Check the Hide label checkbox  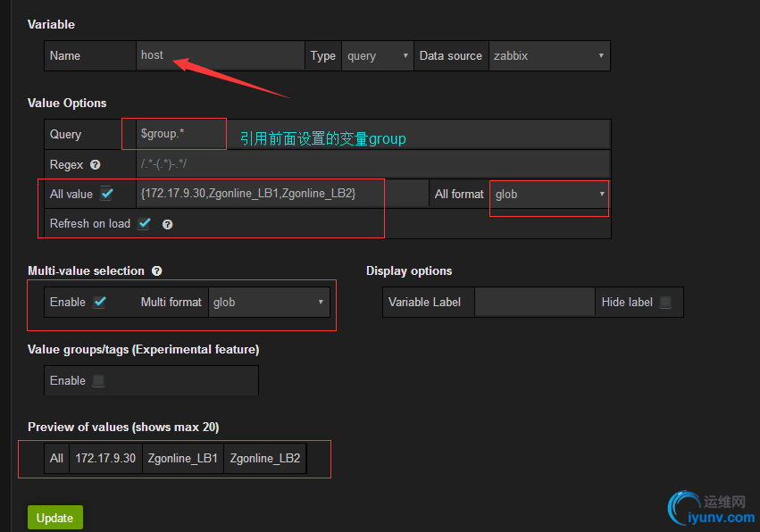click(x=665, y=303)
